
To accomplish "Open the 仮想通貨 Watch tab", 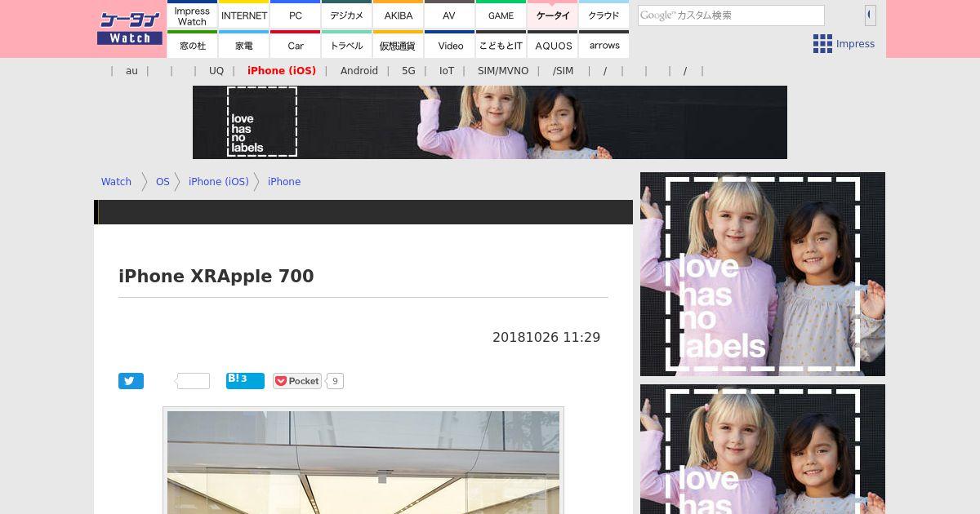I will [x=399, y=45].
